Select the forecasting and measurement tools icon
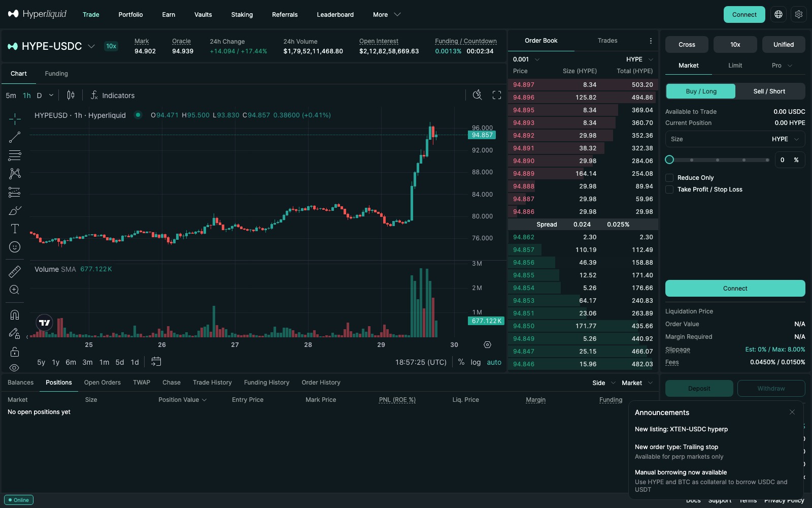The image size is (812, 508). point(15,192)
